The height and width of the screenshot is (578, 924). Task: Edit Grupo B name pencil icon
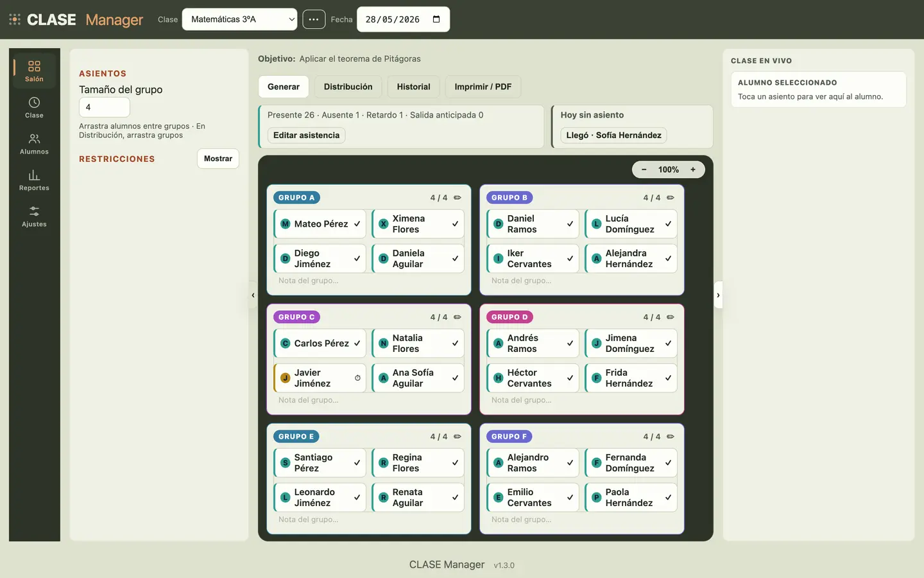tap(671, 198)
